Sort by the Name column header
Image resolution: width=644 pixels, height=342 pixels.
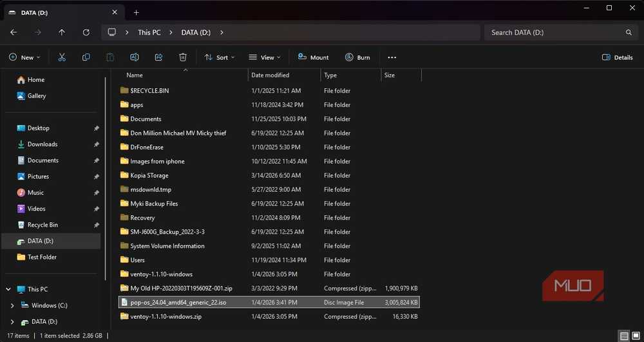point(135,75)
